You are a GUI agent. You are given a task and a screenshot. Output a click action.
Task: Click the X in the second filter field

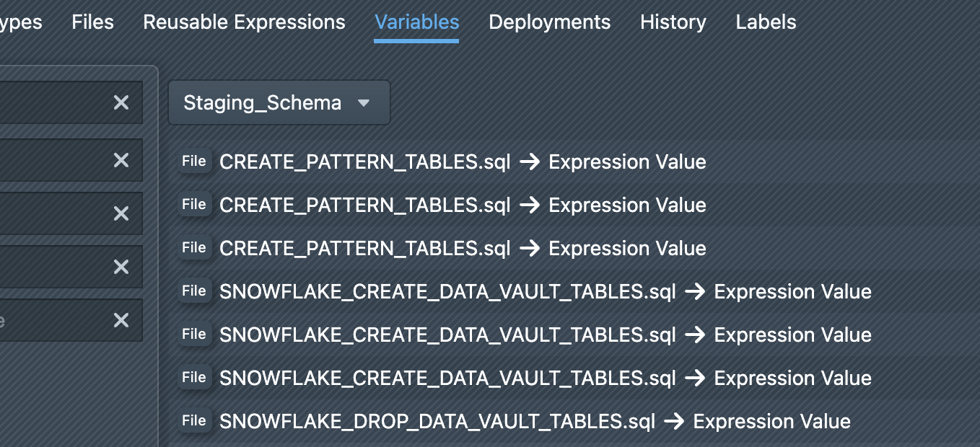(x=121, y=160)
